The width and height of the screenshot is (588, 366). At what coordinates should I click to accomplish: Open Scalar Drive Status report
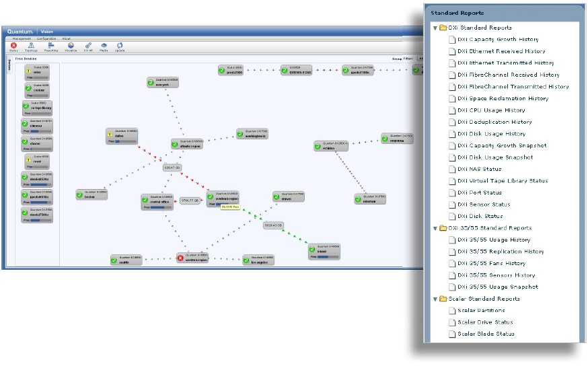point(485,322)
